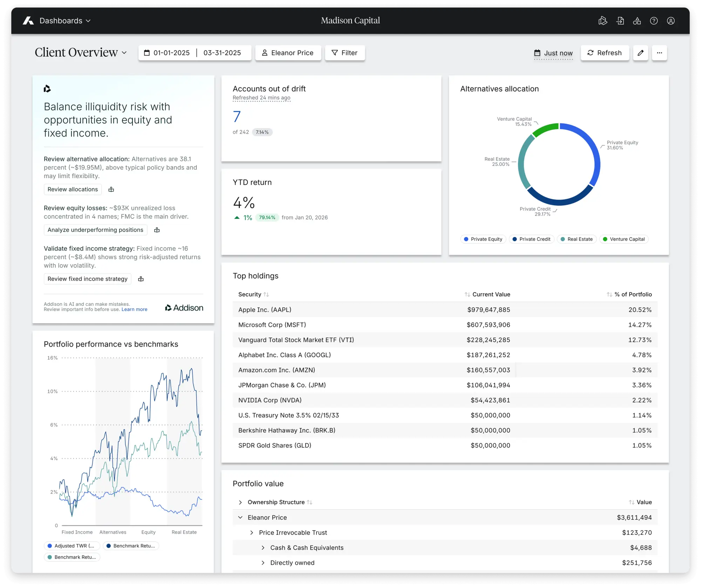Expand the Cash & Cash Equivalents row
This screenshot has width=701, height=588.
pos(263,548)
